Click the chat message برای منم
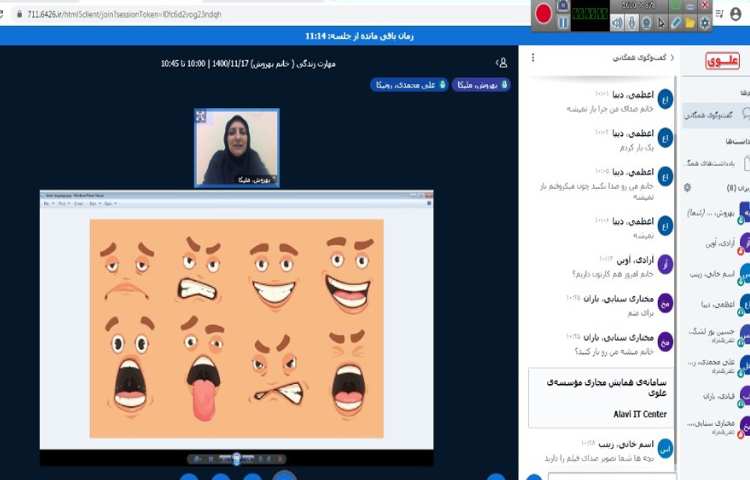The height and width of the screenshot is (480, 750). (x=640, y=313)
